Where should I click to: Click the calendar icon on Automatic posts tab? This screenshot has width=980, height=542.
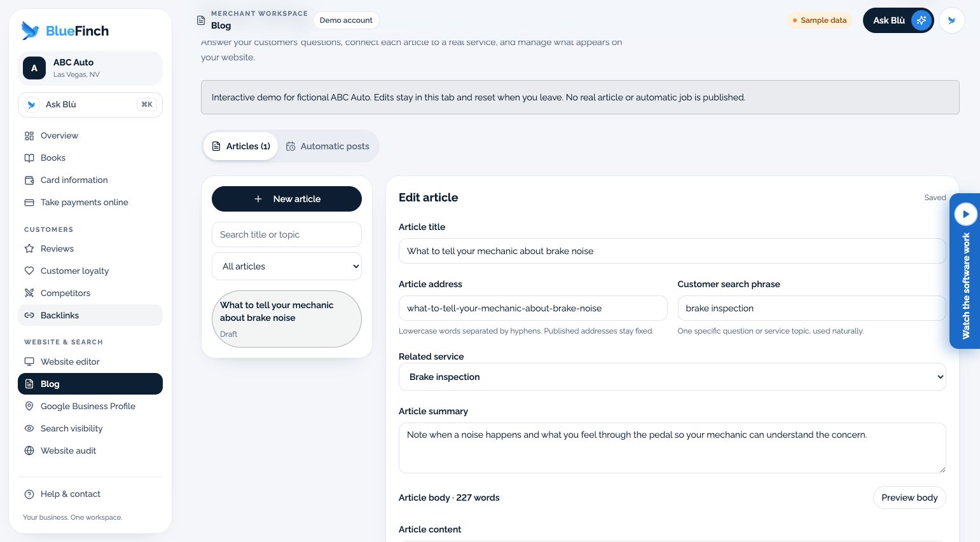click(291, 146)
